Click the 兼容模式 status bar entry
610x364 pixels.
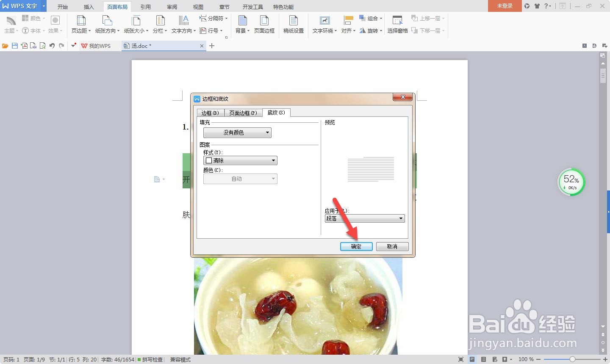180,359
